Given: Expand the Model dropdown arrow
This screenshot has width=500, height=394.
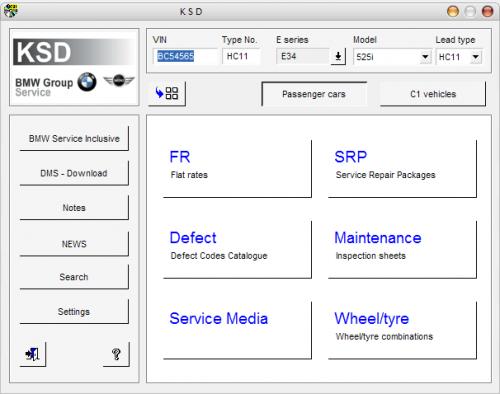Looking at the screenshot, I should [425, 57].
